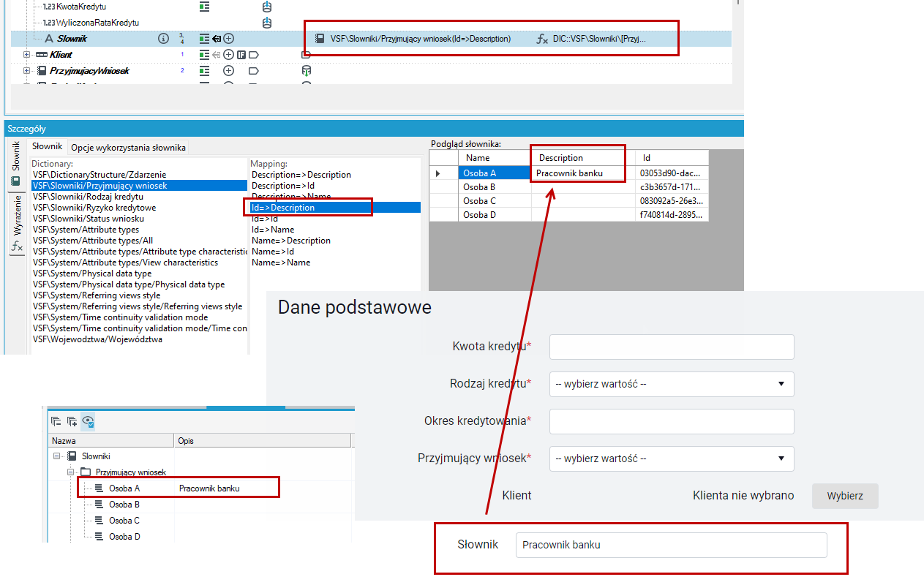Viewport: 924px width, 585px height.
Task: Select Osoba C in the Slowniki tree
Action: 124,521
